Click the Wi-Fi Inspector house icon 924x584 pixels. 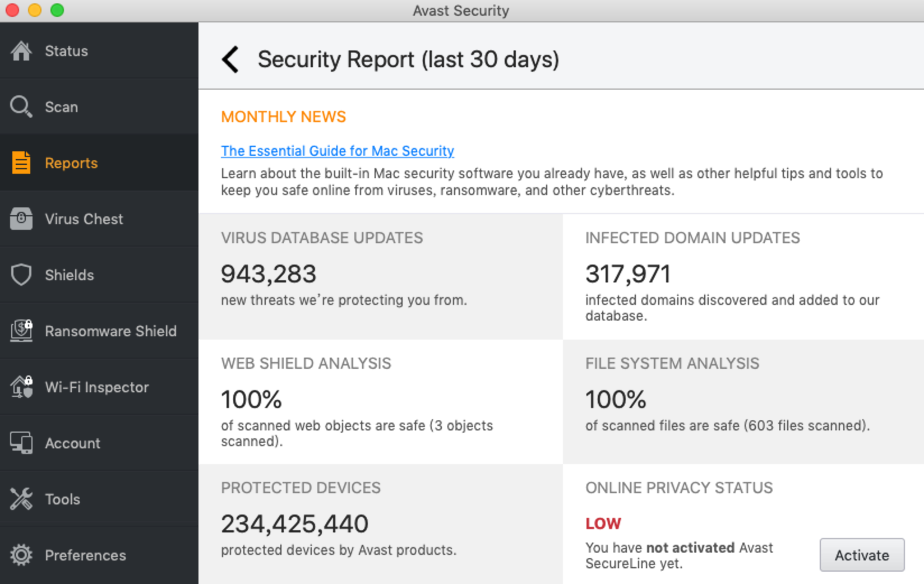21,387
